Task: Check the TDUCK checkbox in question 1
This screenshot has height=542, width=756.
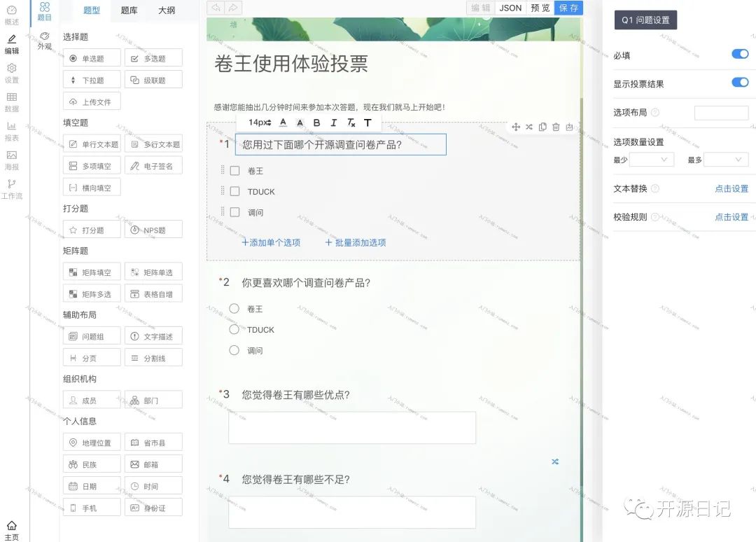Action: coord(234,191)
